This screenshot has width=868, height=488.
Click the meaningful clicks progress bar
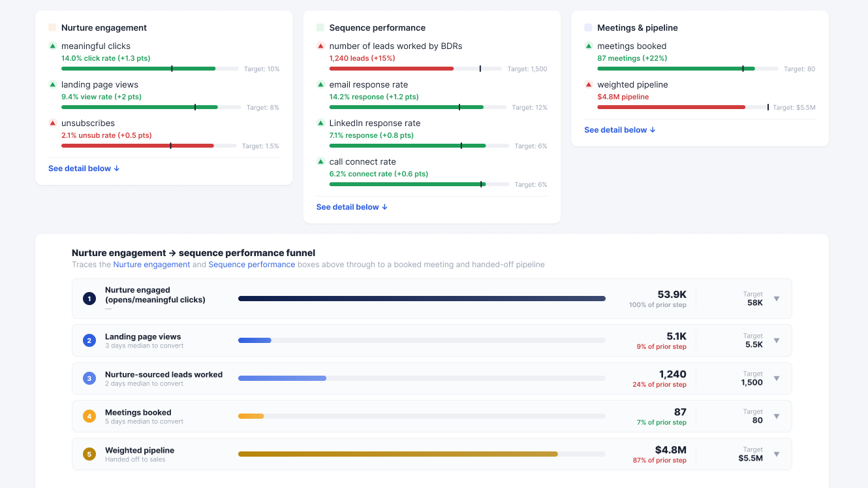tap(149, 69)
